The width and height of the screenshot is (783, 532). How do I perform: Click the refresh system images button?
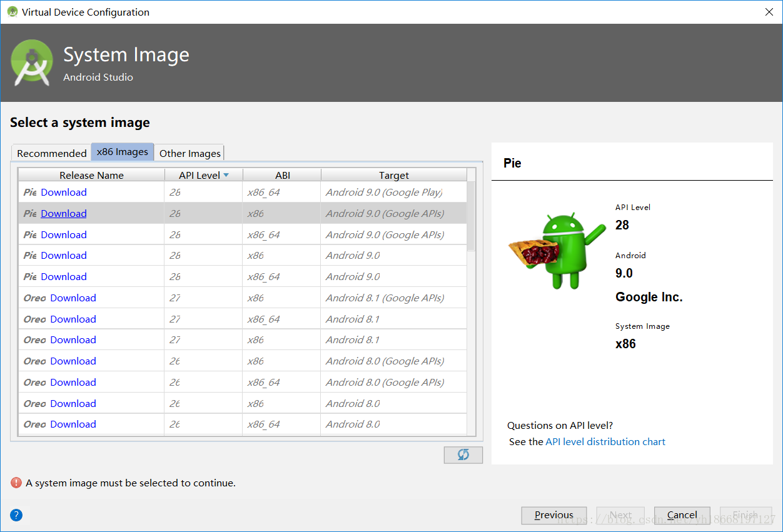(463, 455)
